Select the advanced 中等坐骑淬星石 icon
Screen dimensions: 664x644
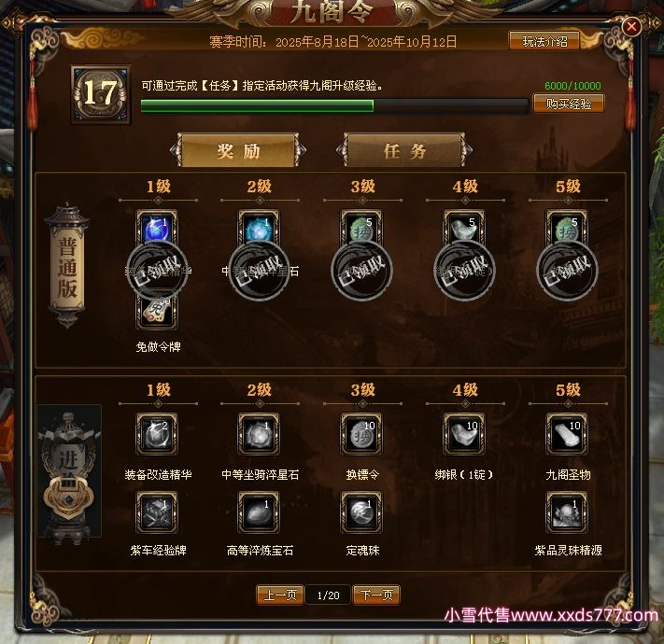tap(259, 434)
